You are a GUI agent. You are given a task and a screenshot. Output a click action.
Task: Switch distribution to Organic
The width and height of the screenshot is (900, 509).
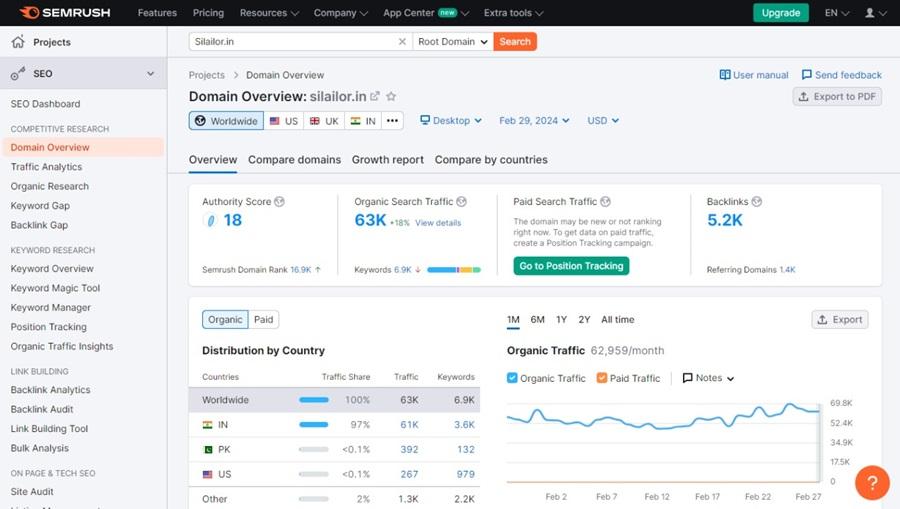coord(225,320)
